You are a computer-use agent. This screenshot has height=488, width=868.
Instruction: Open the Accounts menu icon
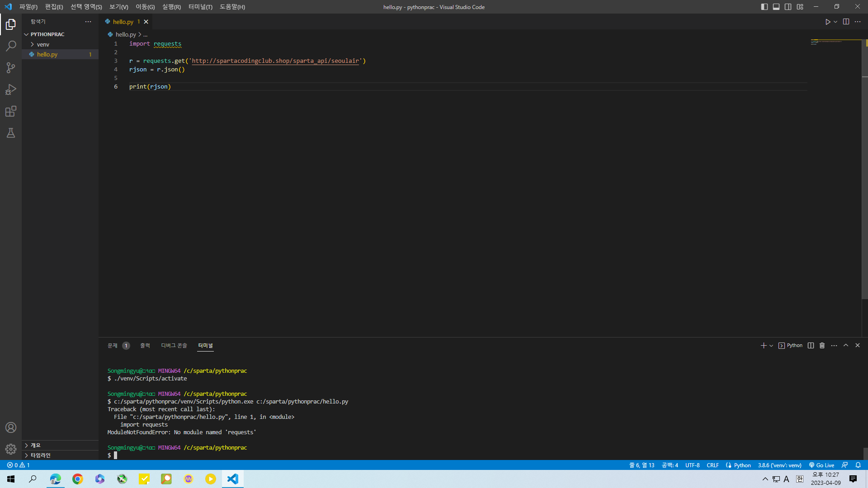11,427
